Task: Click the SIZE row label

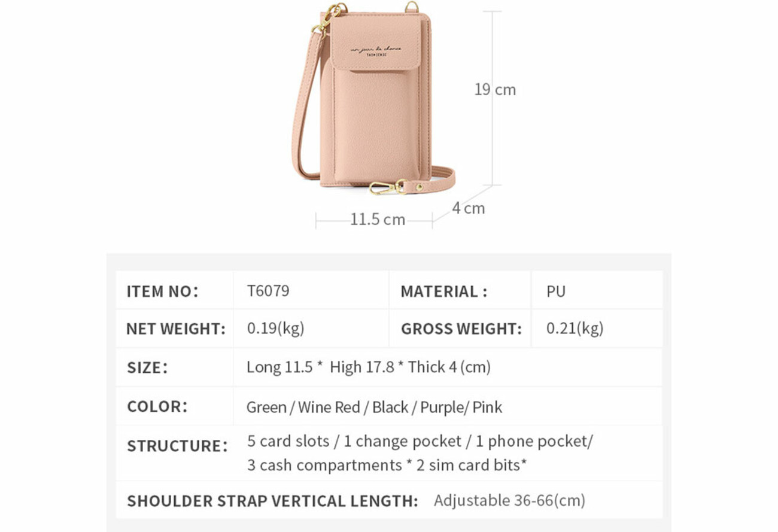Action: tap(147, 367)
